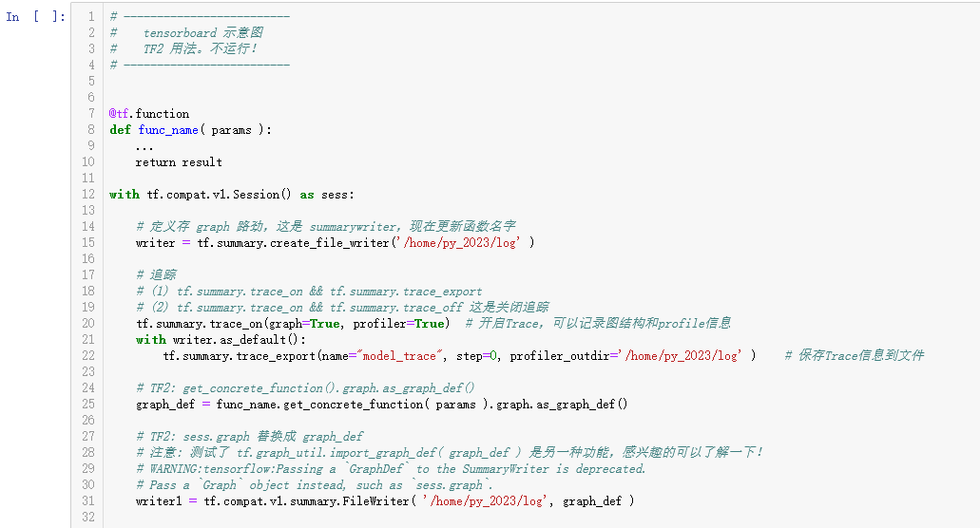Click the 'In [ ]:' cell prompt
This screenshot has width=980, height=528.
[35, 17]
